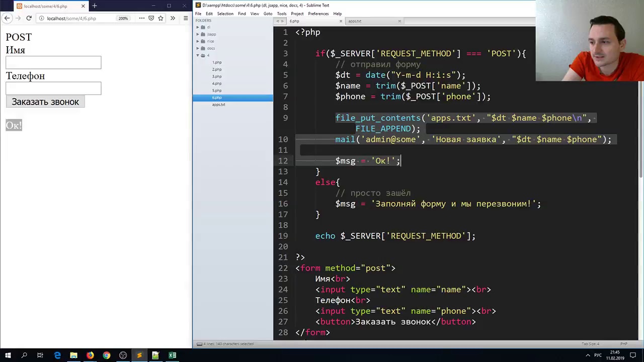Click the 200% zoom indicator
Viewport: 644px width, 362px height.
tap(123, 18)
